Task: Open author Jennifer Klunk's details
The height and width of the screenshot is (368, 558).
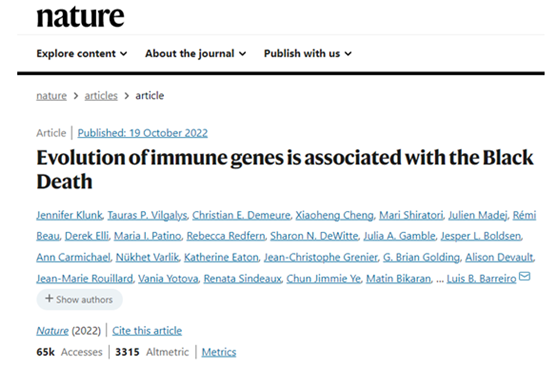Action: [69, 215]
